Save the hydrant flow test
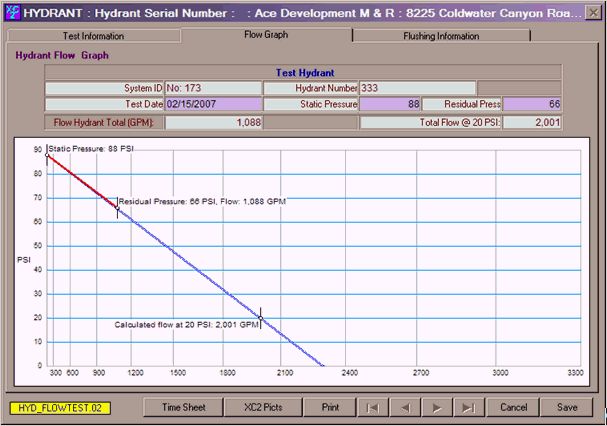607x426 pixels. point(567,407)
